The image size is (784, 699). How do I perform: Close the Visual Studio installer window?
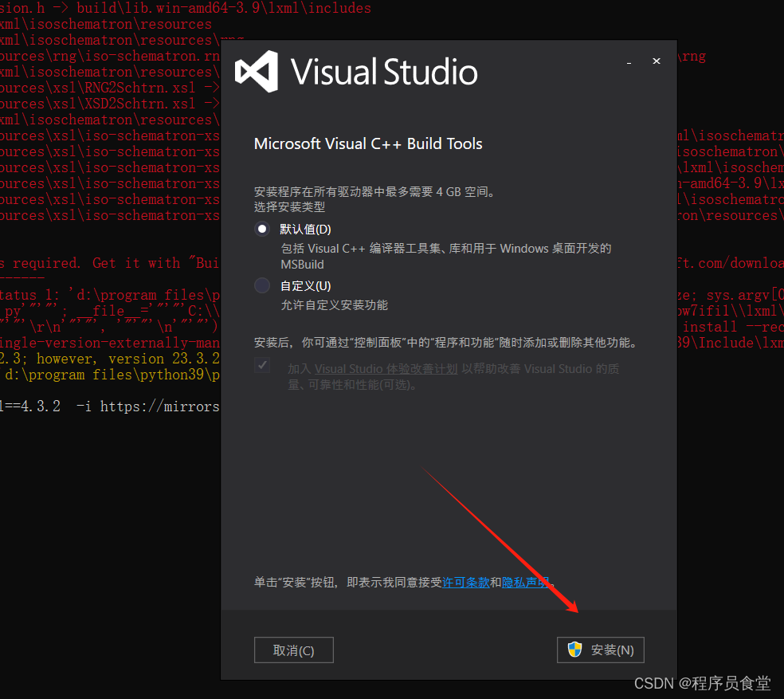657,61
